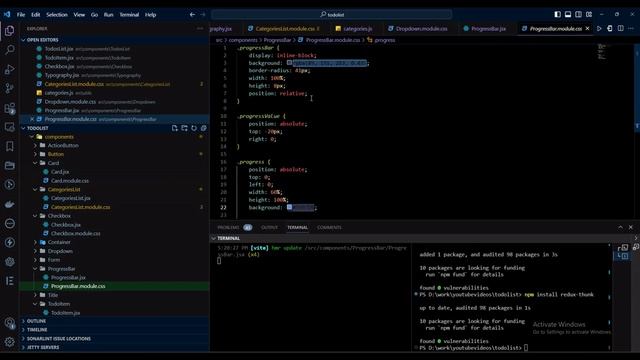Open the Manage gear icon
The width and height of the screenshot is (640, 360).
[10, 342]
